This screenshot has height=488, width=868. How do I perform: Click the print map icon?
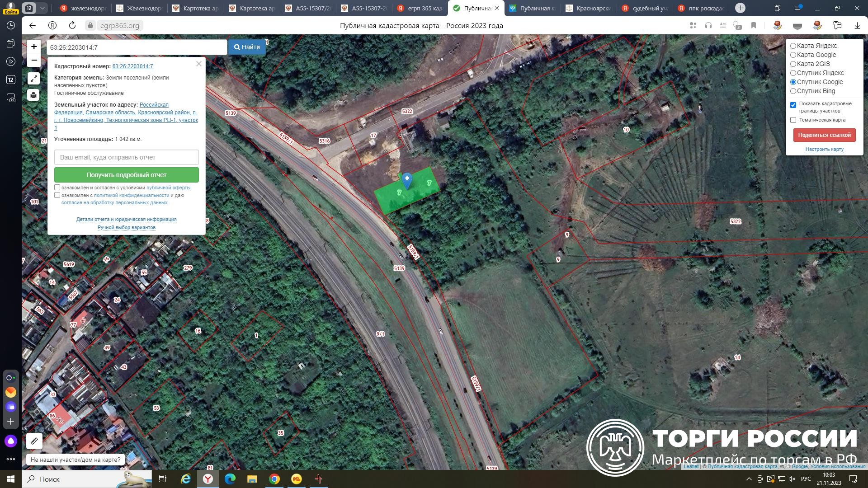[34, 95]
